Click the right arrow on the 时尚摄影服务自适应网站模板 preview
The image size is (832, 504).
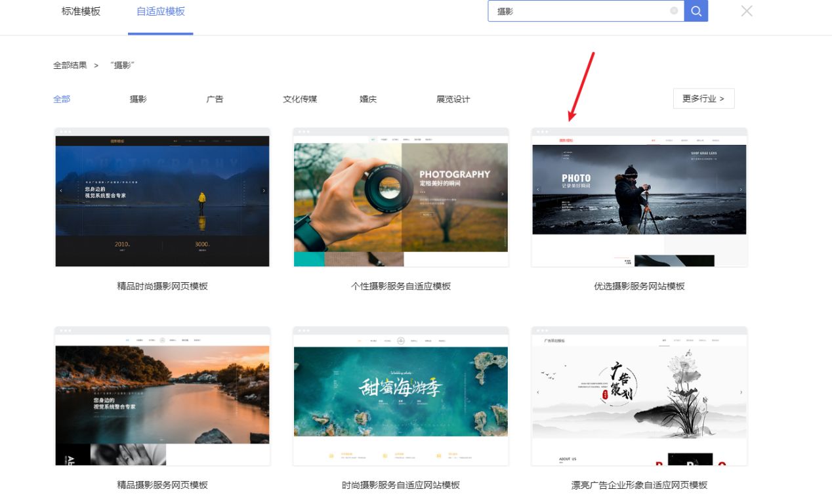503,392
